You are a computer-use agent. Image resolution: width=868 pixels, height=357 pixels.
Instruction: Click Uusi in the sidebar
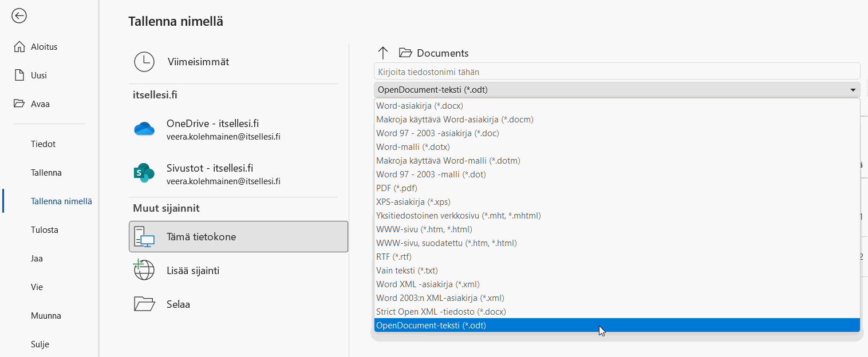(39, 76)
